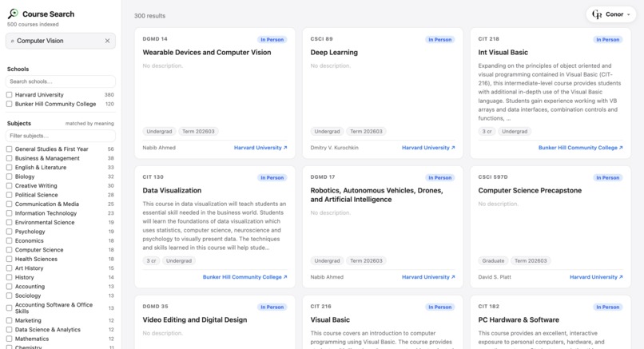Image resolution: width=644 pixels, height=349 pixels.
Task: Click In Person badge on CIT 130 card
Action: [272, 177]
